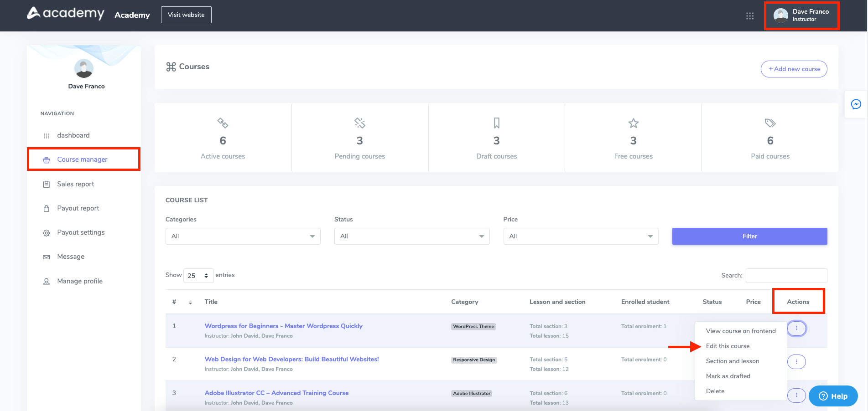Open the Messenger chat icon
The height and width of the screenshot is (411, 868).
click(x=856, y=104)
